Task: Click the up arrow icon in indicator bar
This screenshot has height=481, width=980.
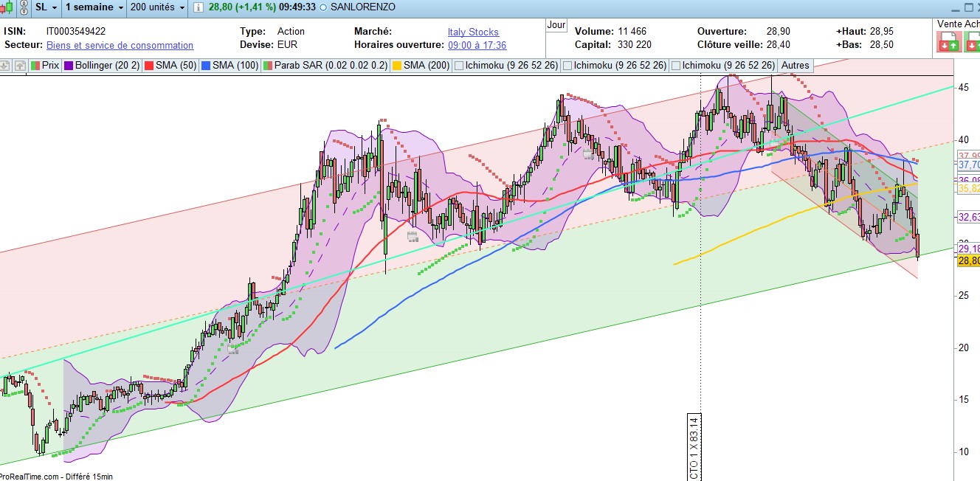Action: 20,65
